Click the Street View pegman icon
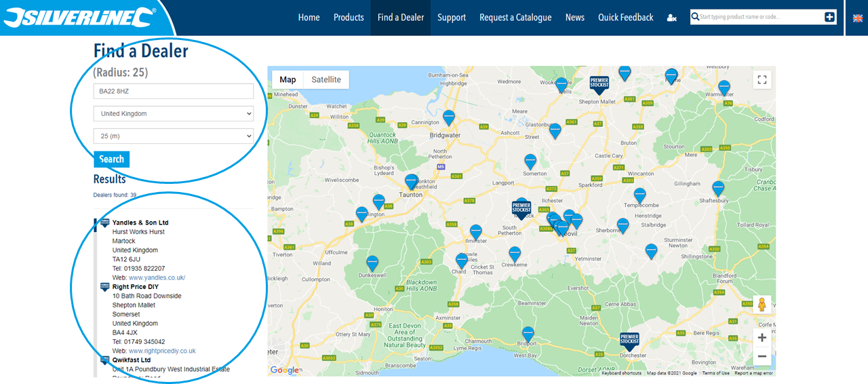The width and height of the screenshot is (868, 384). coord(762,305)
